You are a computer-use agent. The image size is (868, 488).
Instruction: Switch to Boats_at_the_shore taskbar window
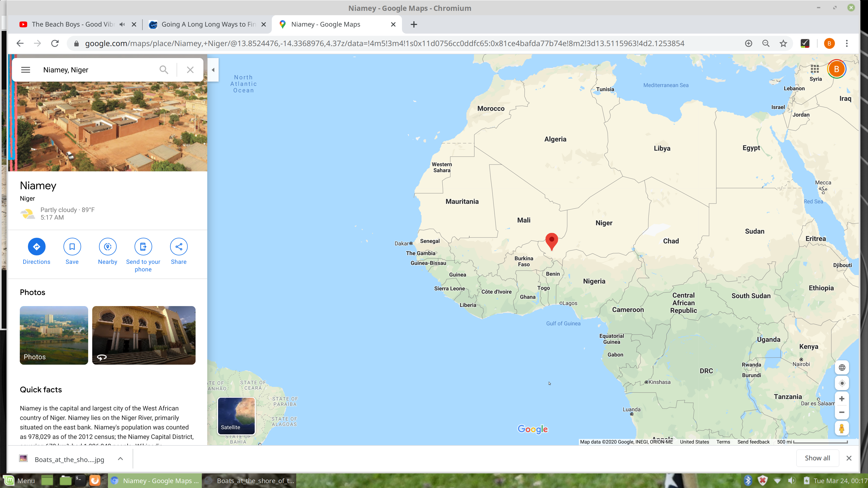tap(249, 481)
